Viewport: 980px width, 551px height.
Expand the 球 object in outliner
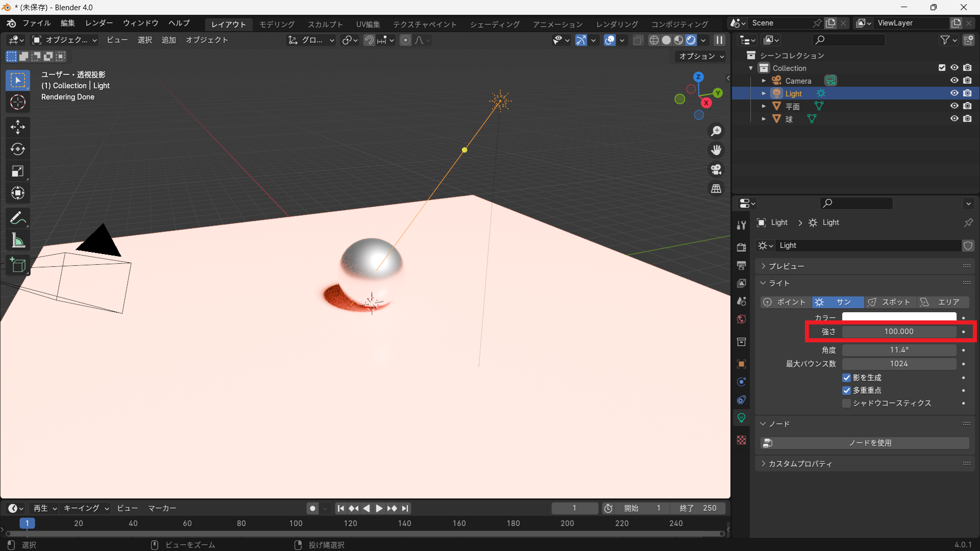(x=764, y=119)
